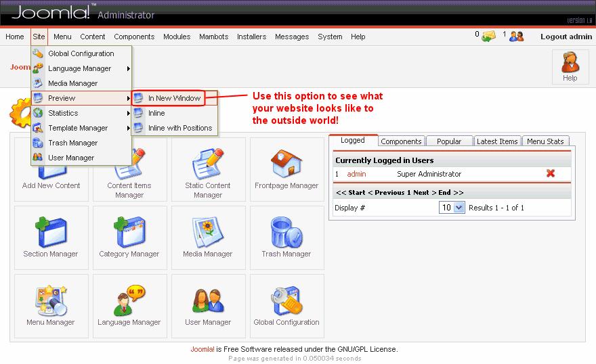This screenshot has width=596, height=364.
Task: Click the Content Items Manager label
Action: [x=129, y=190]
